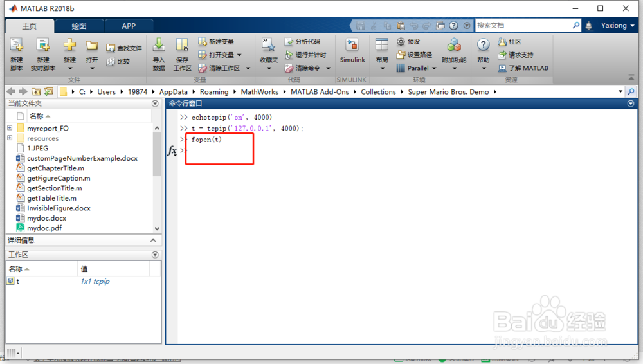Open the Clear Commands (清除命令) dropdown

click(329, 68)
